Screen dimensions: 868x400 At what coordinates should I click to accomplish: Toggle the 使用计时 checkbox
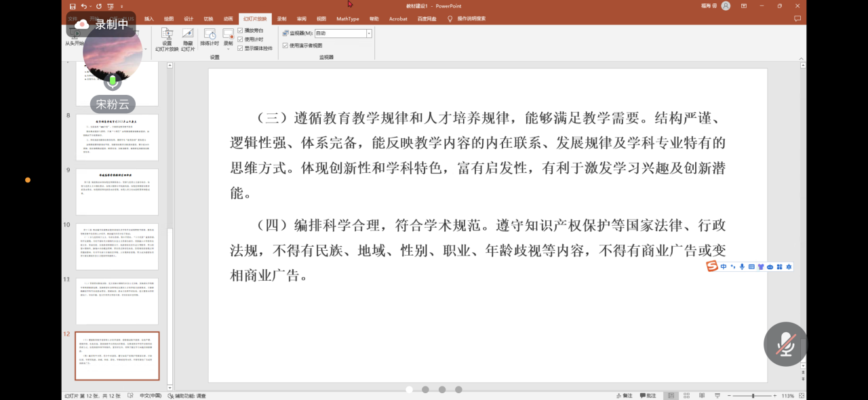tap(240, 39)
